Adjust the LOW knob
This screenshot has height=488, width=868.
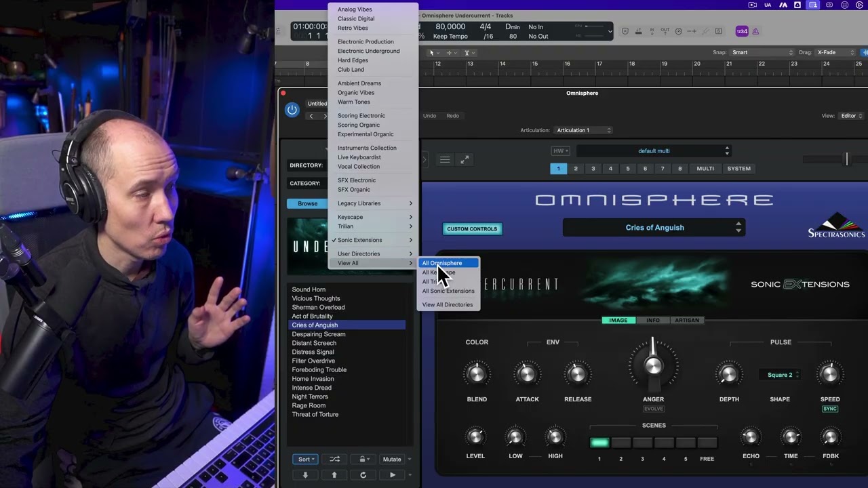[x=515, y=437]
